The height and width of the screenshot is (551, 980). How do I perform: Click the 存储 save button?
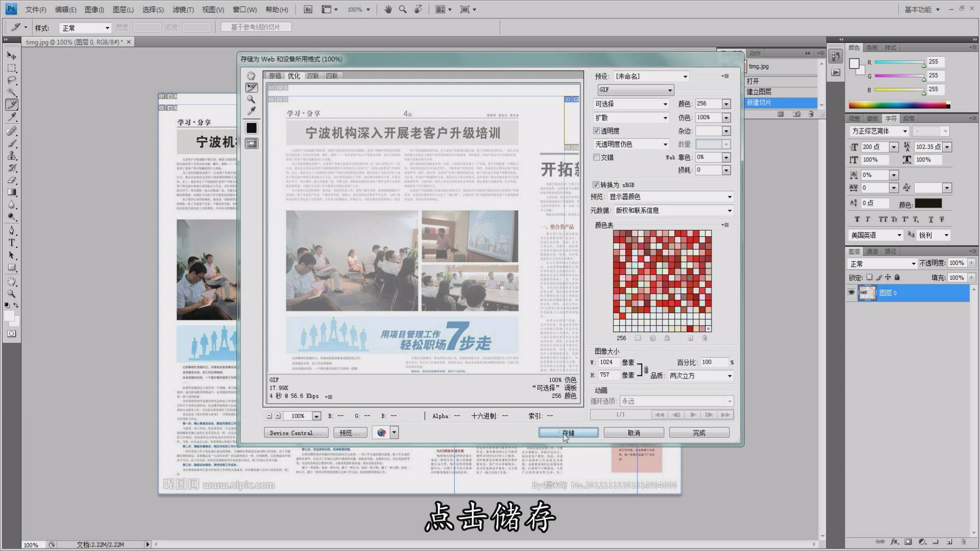tap(568, 433)
